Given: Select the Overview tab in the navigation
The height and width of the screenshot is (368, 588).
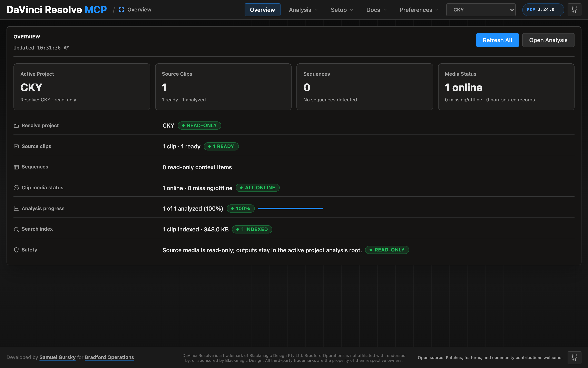Looking at the screenshot, I should tap(262, 10).
